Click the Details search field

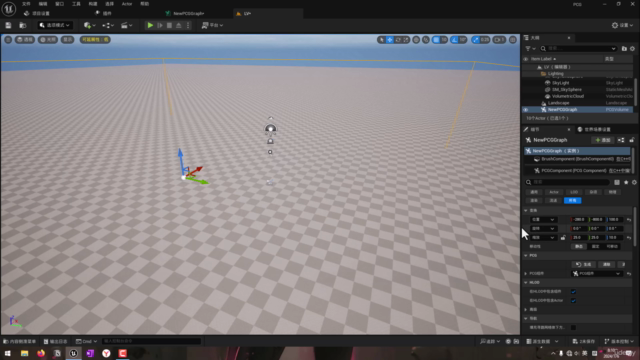click(567, 182)
